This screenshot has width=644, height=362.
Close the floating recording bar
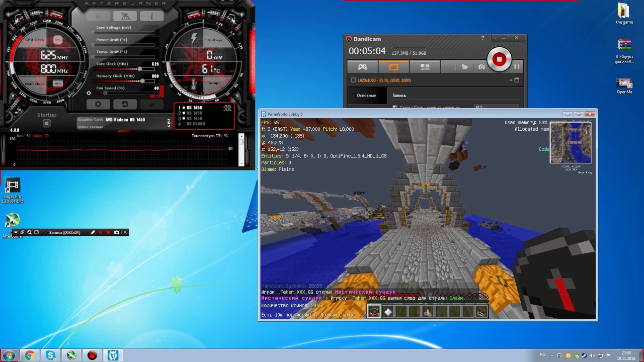pyautogui.click(x=125, y=232)
